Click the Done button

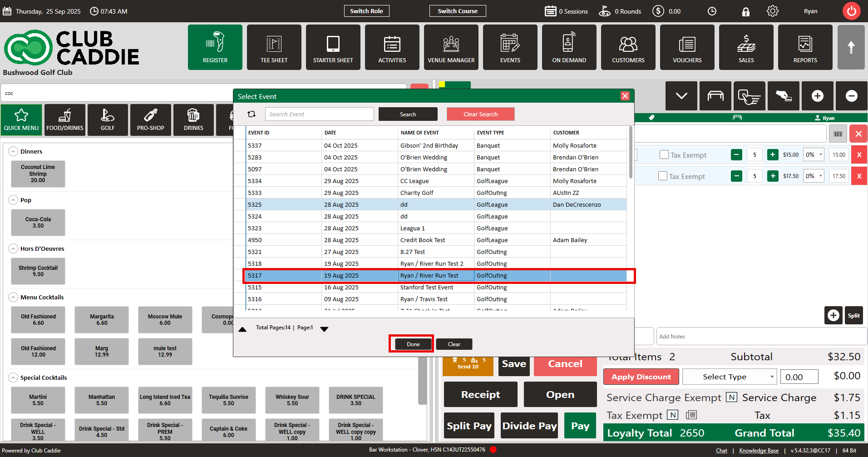coord(413,344)
